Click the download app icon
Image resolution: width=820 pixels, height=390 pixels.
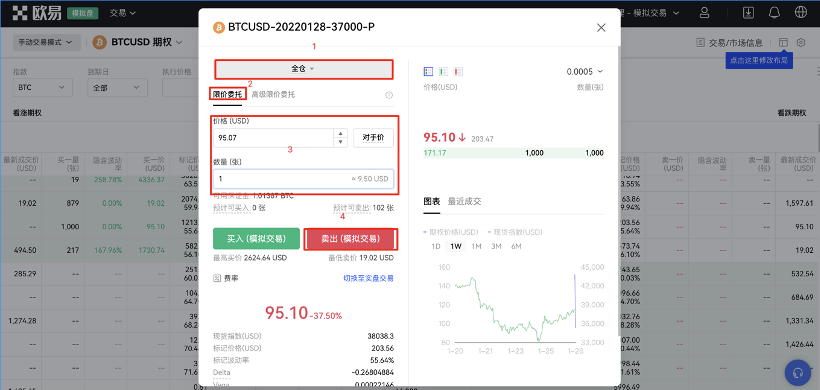(x=749, y=13)
